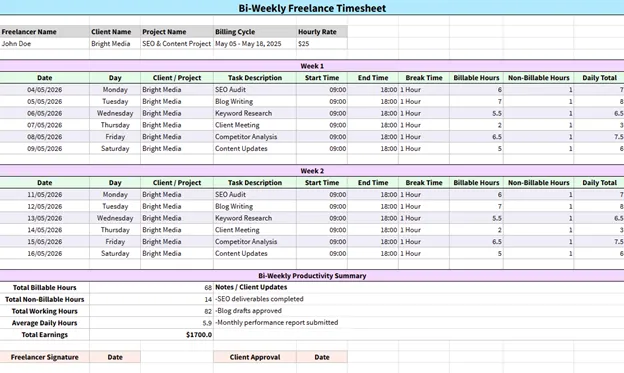The height and width of the screenshot is (373, 624).
Task: Select the 06/05/2026 date cell
Action: tap(45, 113)
